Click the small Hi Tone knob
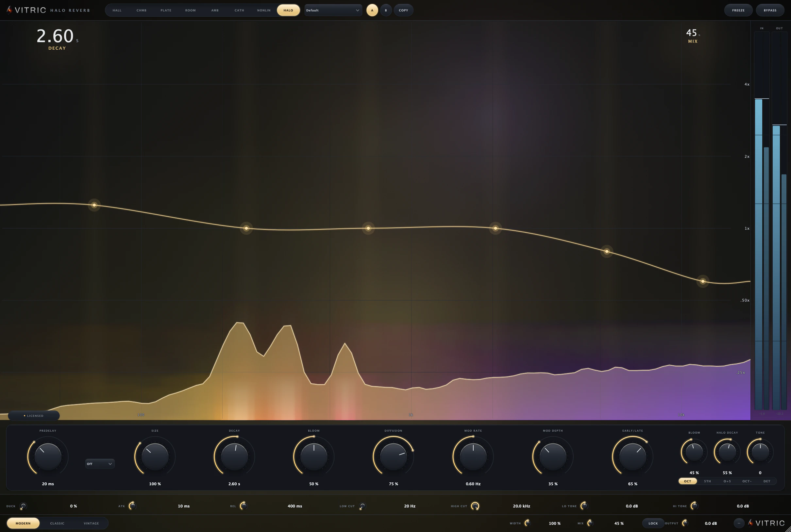The height and width of the screenshot is (532, 791). click(x=694, y=506)
